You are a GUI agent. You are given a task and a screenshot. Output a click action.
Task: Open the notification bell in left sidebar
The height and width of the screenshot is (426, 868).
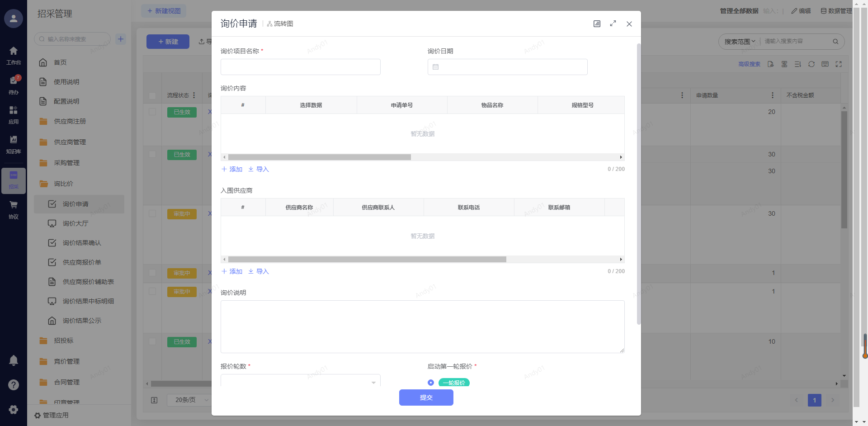pyautogui.click(x=14, y=360)
